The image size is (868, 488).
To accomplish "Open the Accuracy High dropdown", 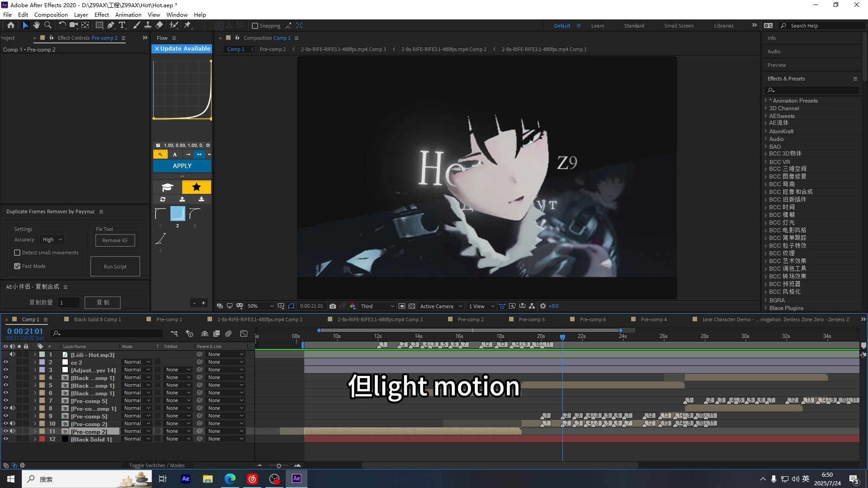I will pyautogui.click(x=52, y=239).
